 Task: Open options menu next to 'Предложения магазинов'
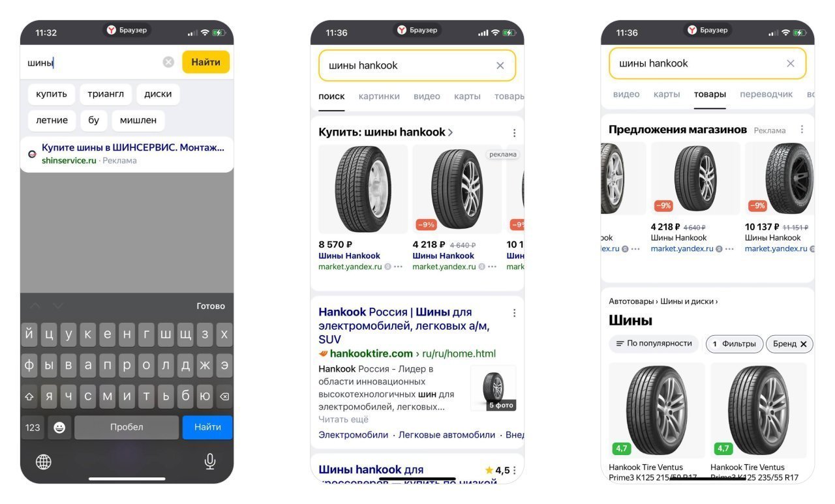pyautogui.click(x=802, y=130)
